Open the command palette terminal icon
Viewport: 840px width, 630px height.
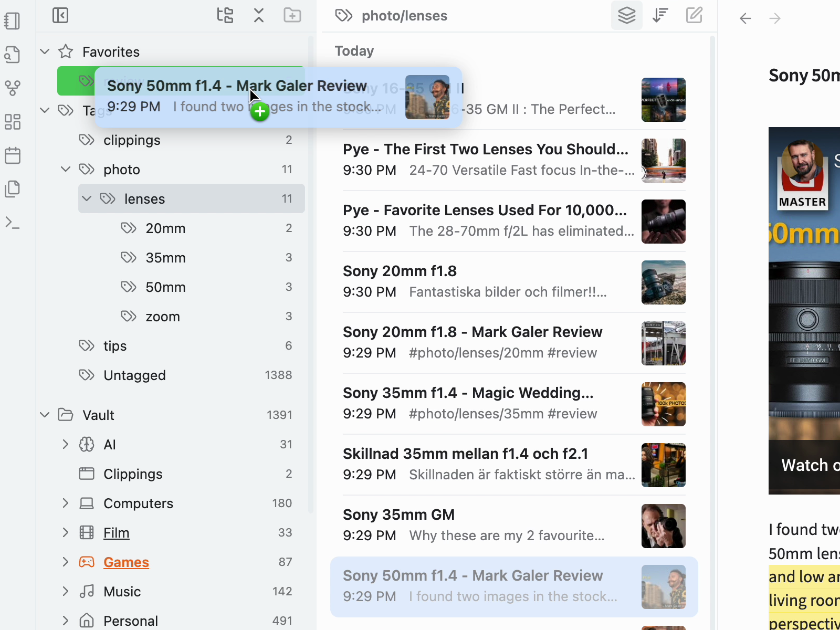[13, 223]
